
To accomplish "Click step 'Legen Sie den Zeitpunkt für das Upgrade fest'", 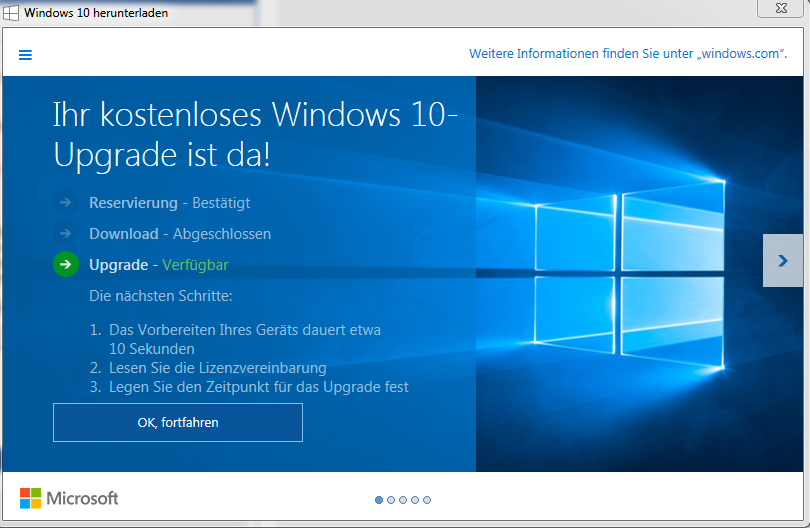I will (258, 387).
